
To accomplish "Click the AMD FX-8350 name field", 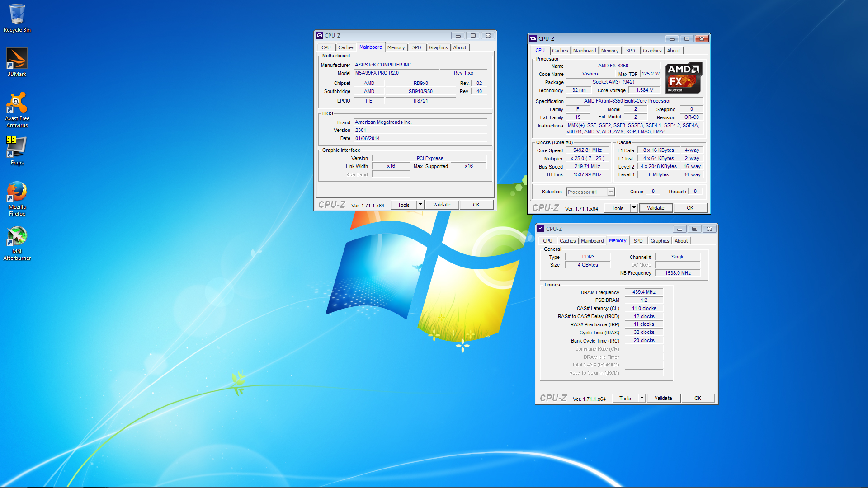I will click(x=613, y=66).
